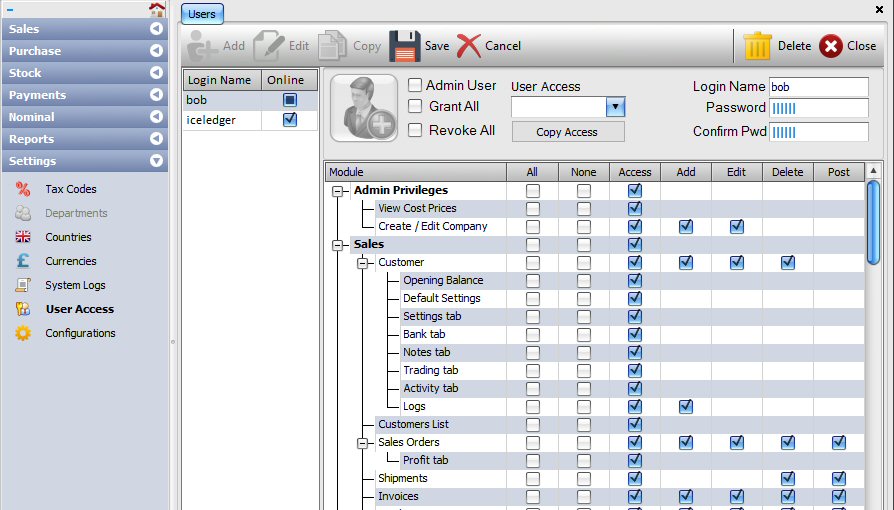This screenshot has height=510, width=894.
Task: Open System Logs entry
Action: 75,285
